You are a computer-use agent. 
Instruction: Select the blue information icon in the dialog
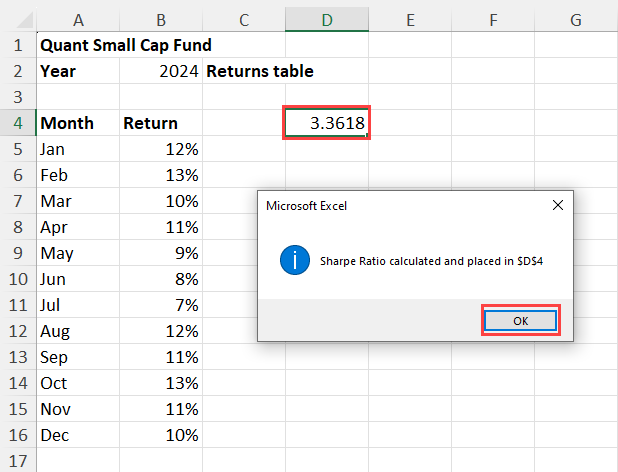(295, 260)
